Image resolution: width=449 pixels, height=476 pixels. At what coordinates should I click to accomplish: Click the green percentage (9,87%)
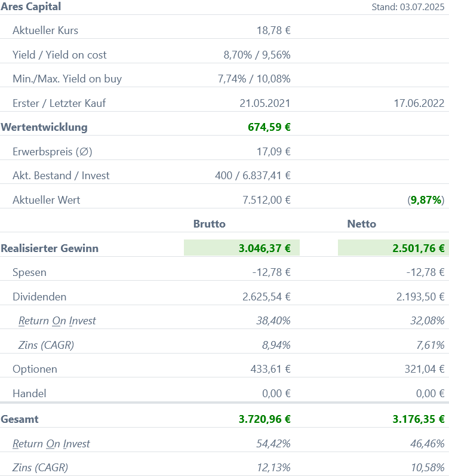(426, 200)
